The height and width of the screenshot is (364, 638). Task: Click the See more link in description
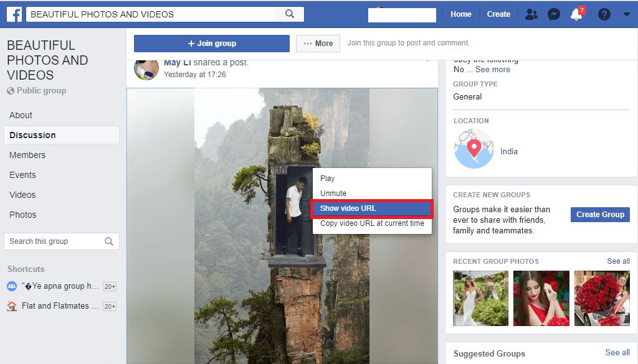(492, 70)
